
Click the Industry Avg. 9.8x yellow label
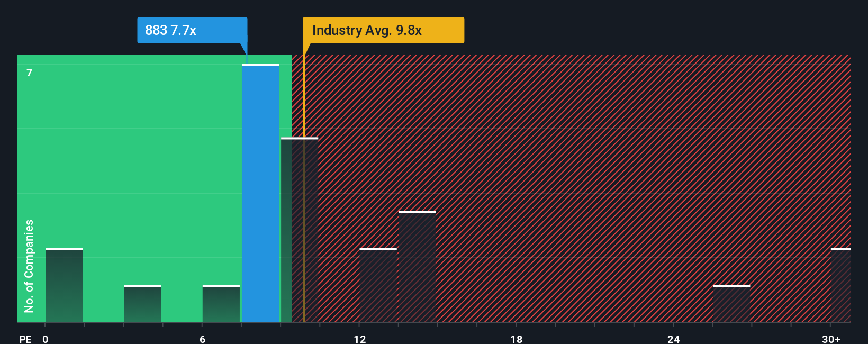383,30
